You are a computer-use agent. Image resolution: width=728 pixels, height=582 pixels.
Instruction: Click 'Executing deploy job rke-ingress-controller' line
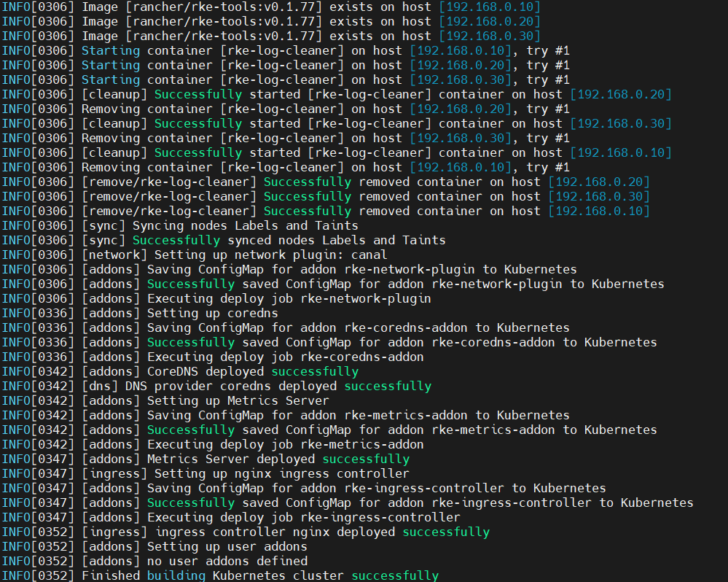(x=231, y=517)
